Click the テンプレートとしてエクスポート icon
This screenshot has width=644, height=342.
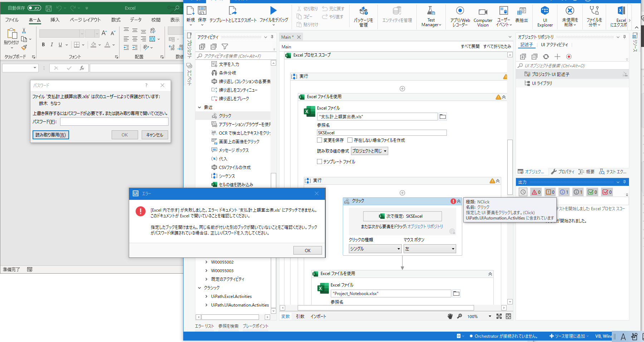(x=233, y=11)
